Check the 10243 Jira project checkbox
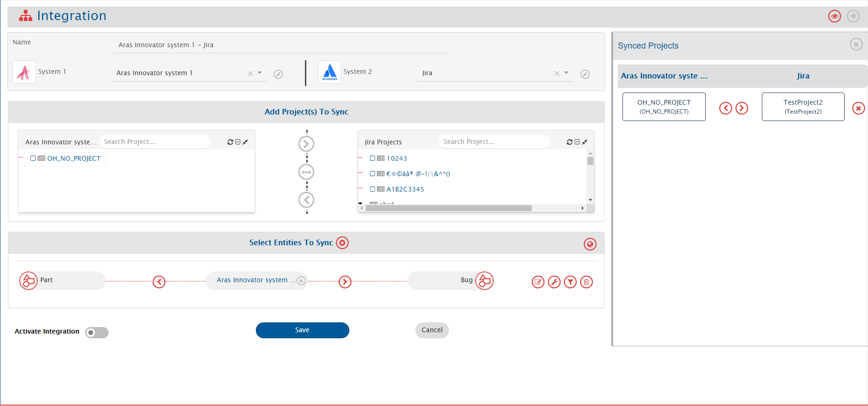 click(372, 158)
